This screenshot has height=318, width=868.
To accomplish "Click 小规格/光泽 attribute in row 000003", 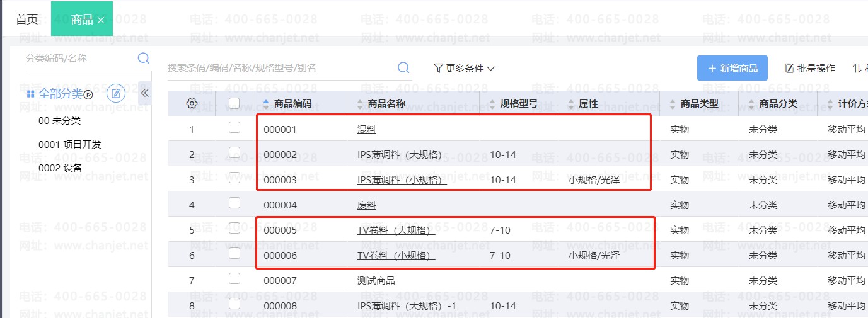I will [594, 180].
